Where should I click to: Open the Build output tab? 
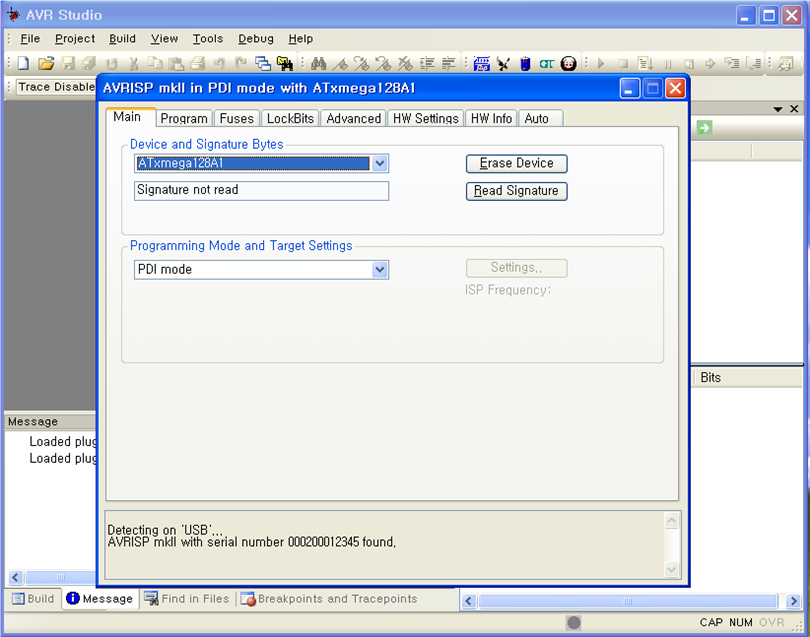pyautogui.click(x=33, y=599)
